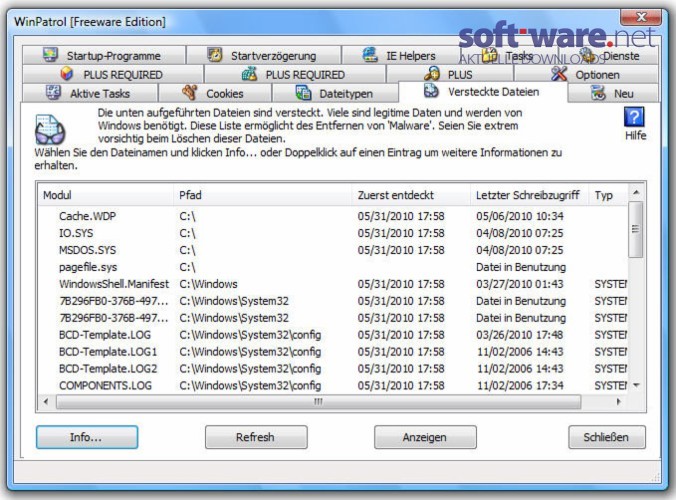Close the WinPatrol window
Screen dimensions: 676x500
[641, 17]
